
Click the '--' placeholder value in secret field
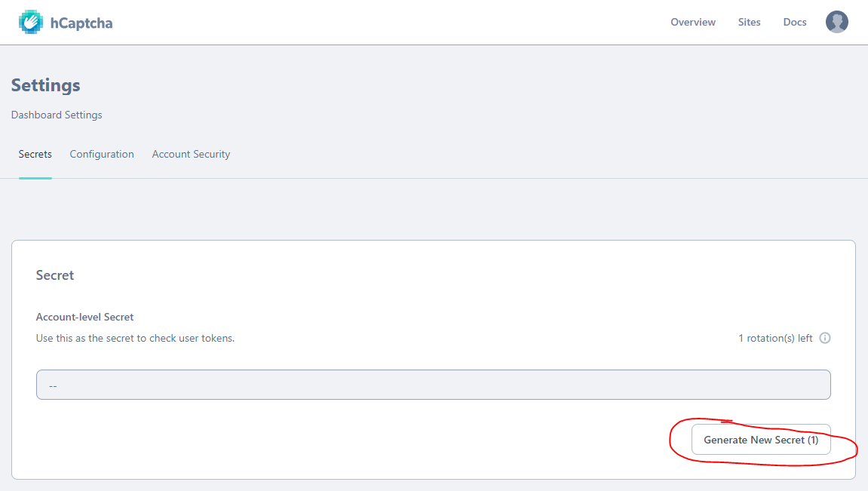pos(53,386)
